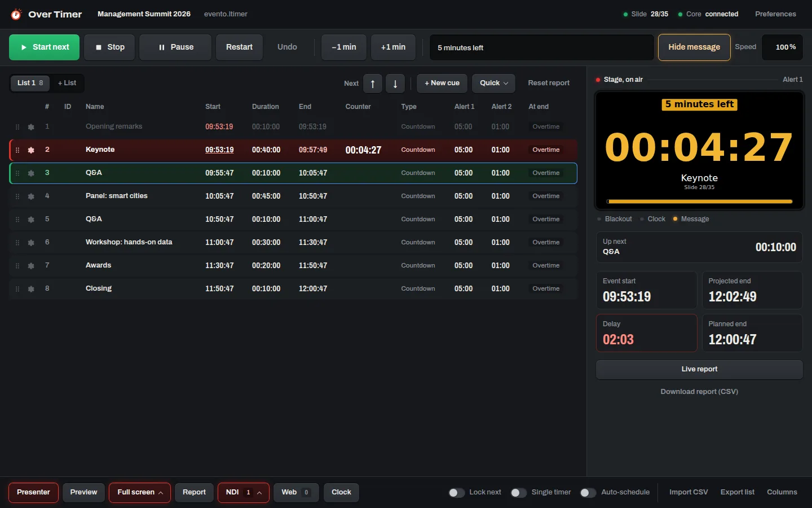
Task: Open settings gear for Keynote row
Action: (x=31, y=150)
